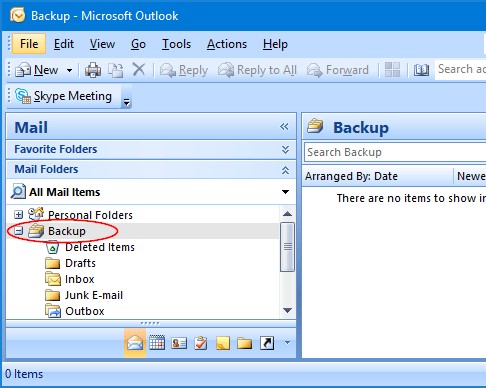Open Notes icon in navigation bar
Screen dimensions: 486x388
click(223, 343)
